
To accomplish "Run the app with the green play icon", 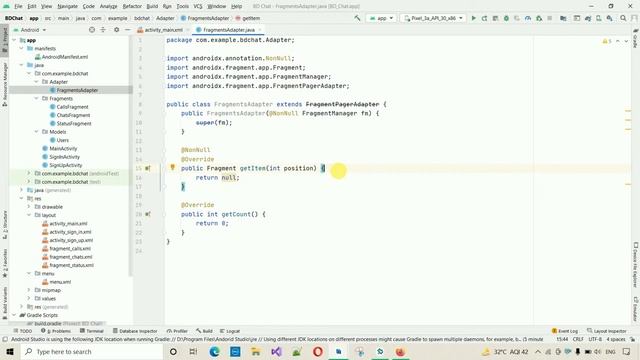I will coord(473,18).
